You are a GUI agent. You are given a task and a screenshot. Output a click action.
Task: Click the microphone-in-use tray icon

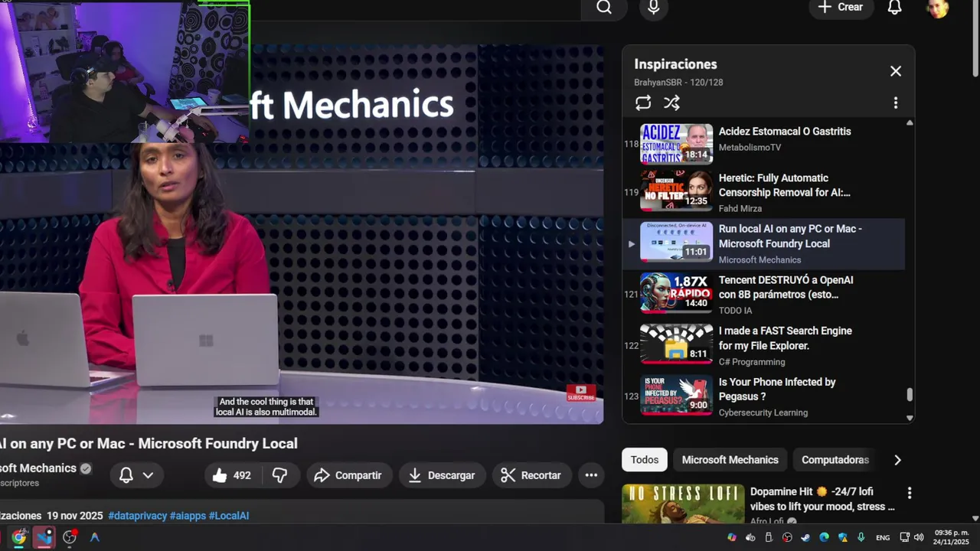click(861, 537)
